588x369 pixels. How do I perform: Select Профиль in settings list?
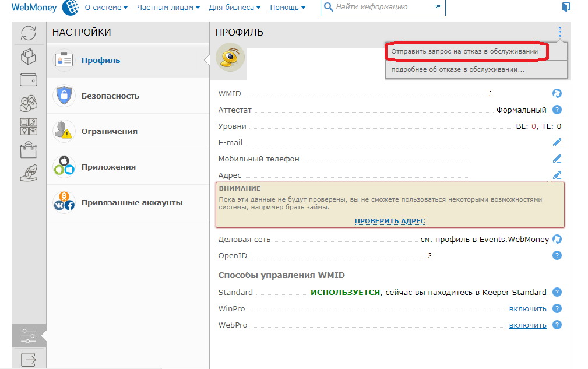pyautogui.click(x=128, y=61)
